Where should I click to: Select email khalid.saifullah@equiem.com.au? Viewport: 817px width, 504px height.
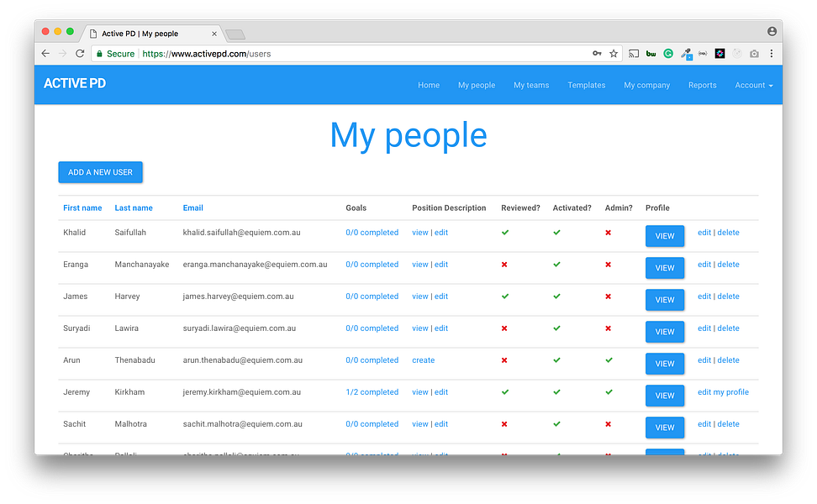(x=242, y=233)
